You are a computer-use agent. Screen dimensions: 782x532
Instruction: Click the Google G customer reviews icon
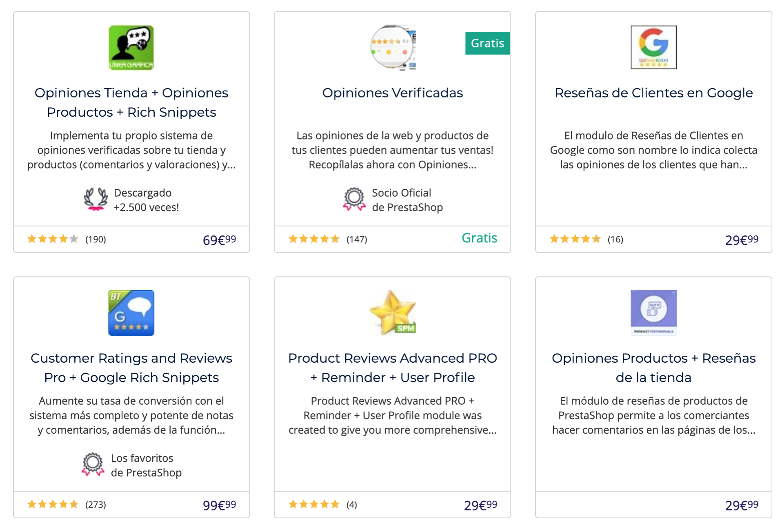[x=653, y=47]
